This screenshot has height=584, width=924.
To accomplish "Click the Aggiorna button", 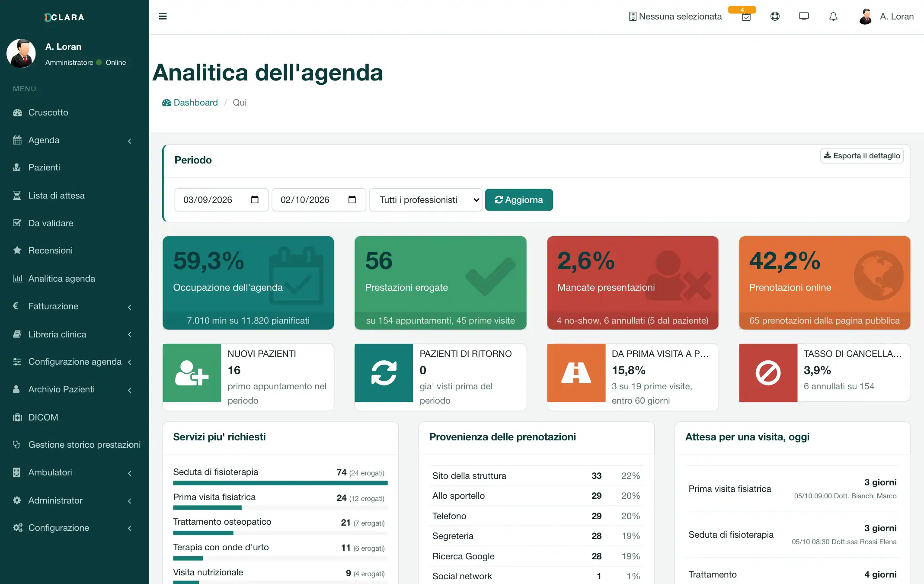I will 519,200.
